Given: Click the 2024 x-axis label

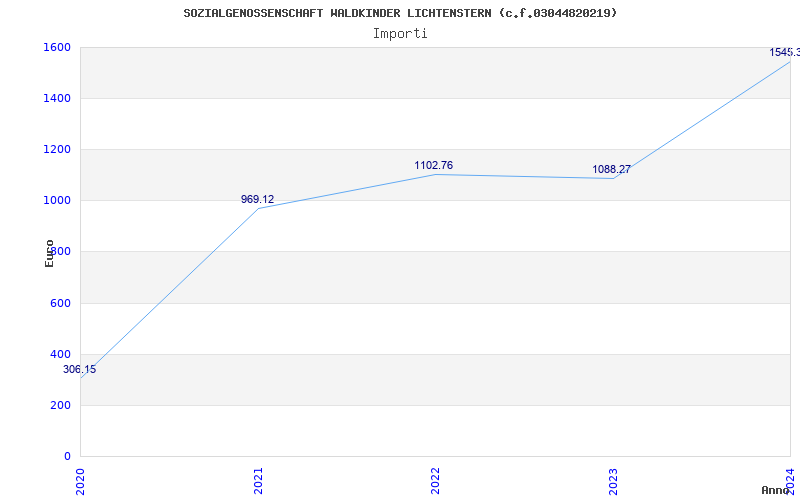Looking at the screenshot, I should [x=790, y=481].
